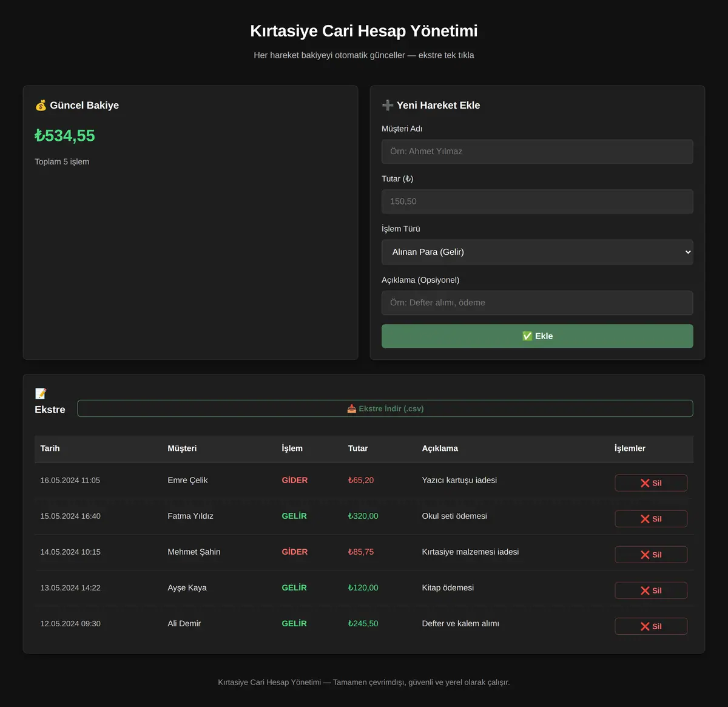The height and width of the screenshot is (707, 728).
Task: Click the amount ₺245,50
Action: (x=363, y=624)
